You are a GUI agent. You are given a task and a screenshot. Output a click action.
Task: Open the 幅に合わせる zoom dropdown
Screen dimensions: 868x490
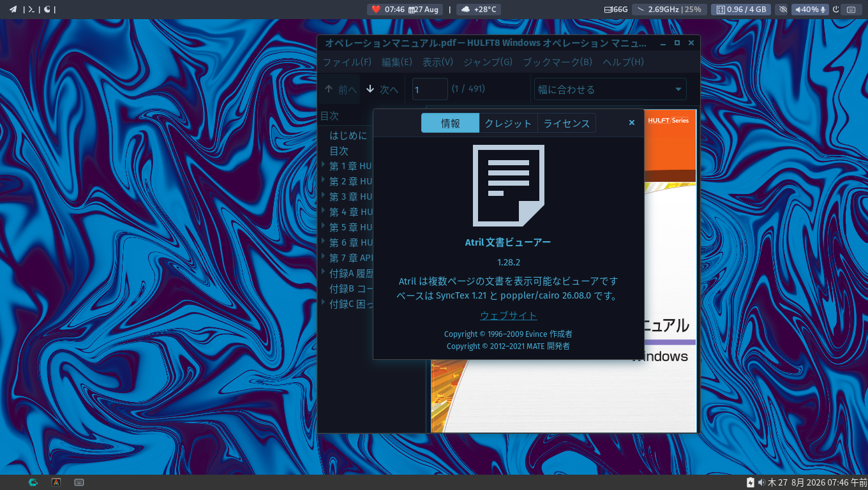coord(610,89)
